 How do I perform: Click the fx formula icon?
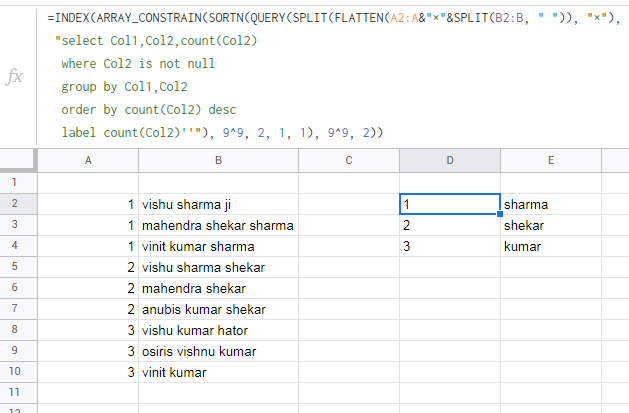[14, 76]
